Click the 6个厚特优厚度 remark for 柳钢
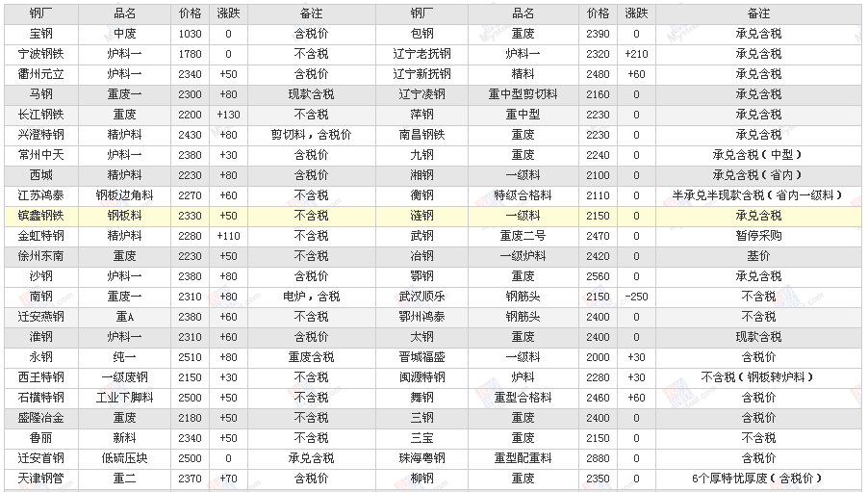Screen dimensions: 868x492 click(x=758, y=479)
